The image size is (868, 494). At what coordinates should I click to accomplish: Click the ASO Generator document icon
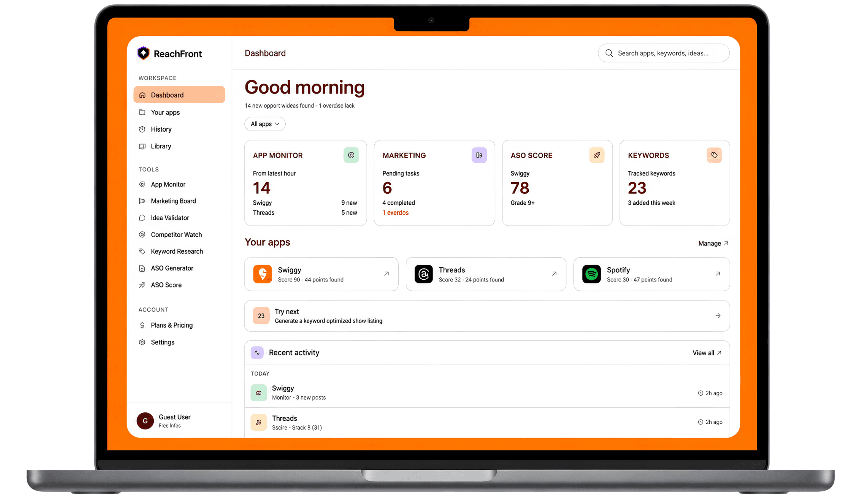[x=142, y=268]
